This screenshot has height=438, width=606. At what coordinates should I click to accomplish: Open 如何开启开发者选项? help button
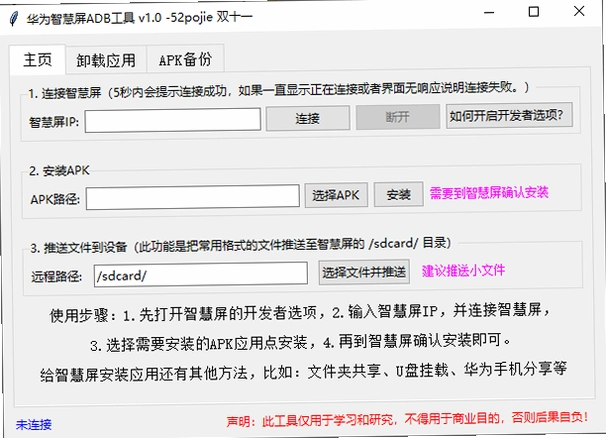pyautogui.click(x=509, y=115)
